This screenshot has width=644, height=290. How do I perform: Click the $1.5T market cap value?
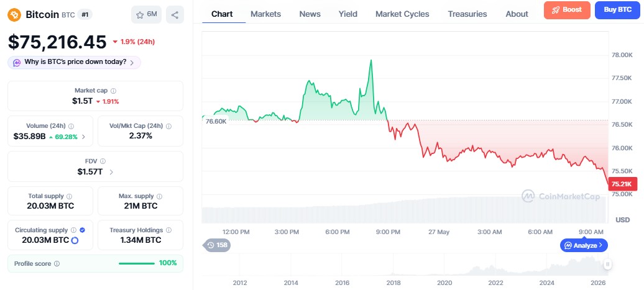[x=82, y=101]
